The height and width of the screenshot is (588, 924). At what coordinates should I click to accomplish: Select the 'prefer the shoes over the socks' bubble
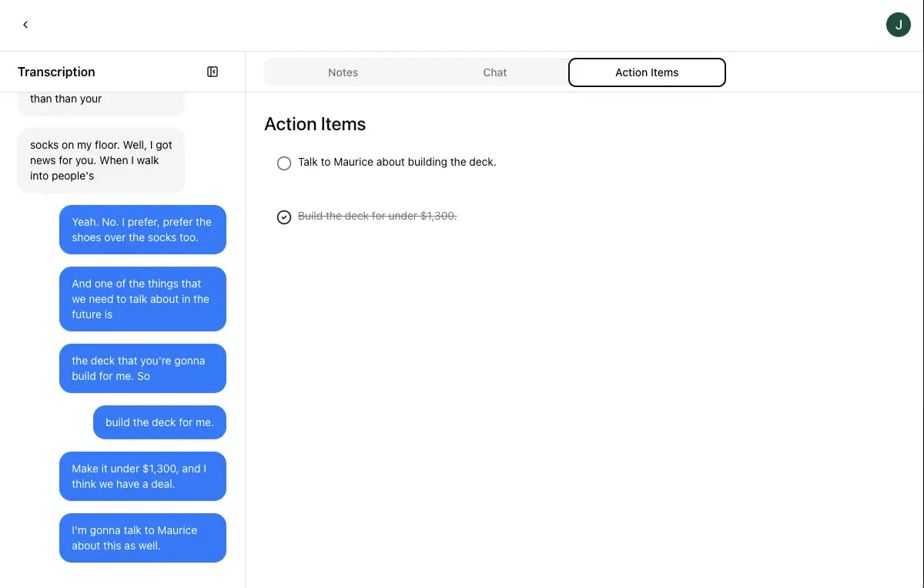click(142, 230)
